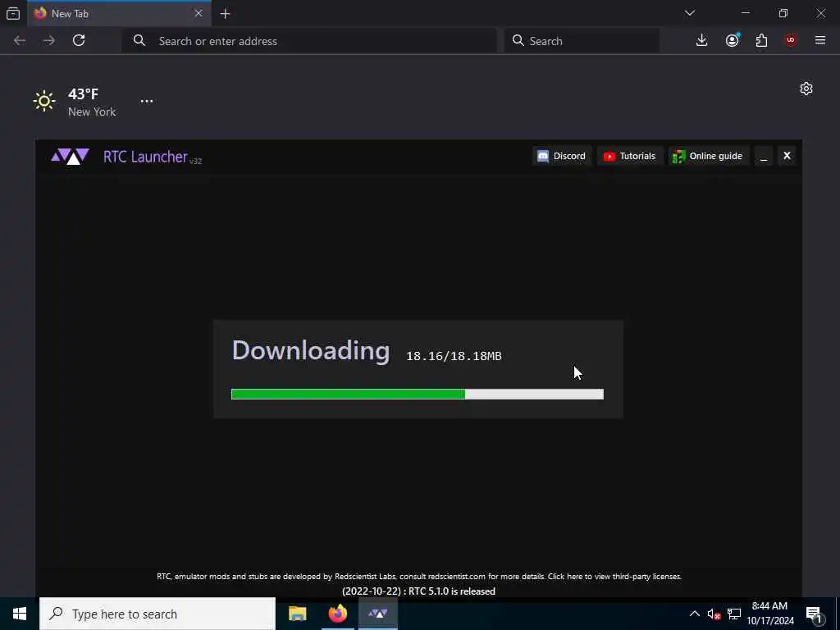Open the uBlock Origin extension popup
The width and height of the screenshot is (840, 630).
(791, 40)
